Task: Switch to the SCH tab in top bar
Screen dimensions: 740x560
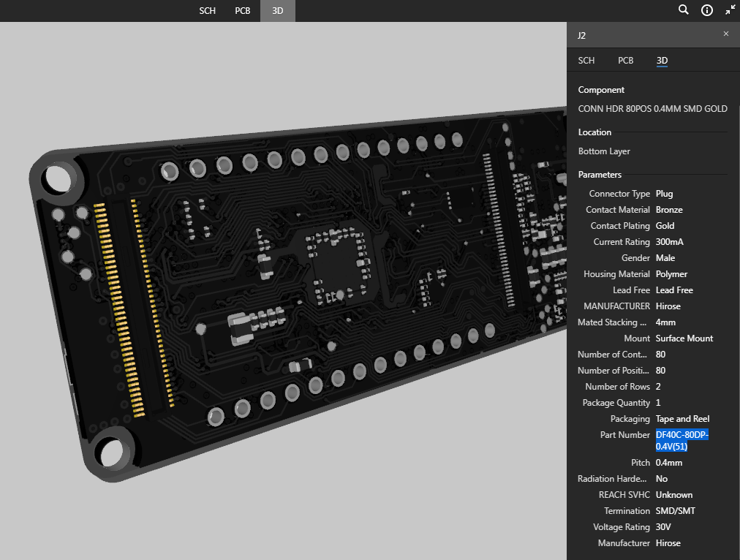Action: 207,11
